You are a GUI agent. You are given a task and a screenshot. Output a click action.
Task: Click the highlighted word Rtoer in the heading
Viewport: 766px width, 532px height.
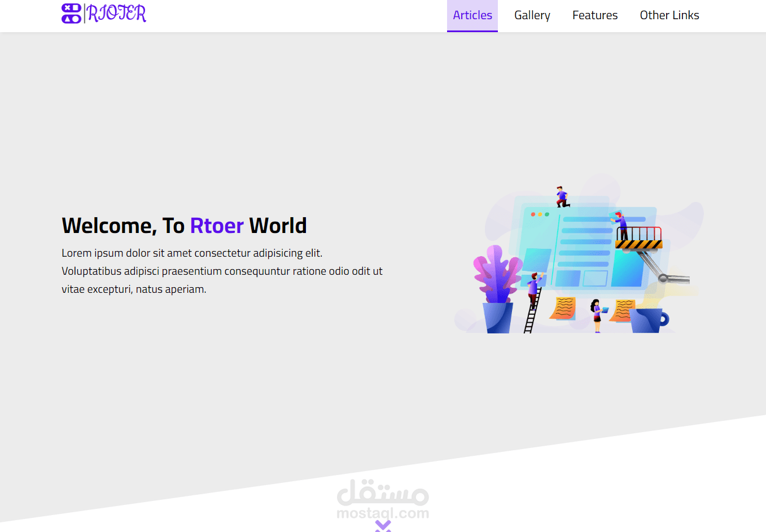coord(217,225)
